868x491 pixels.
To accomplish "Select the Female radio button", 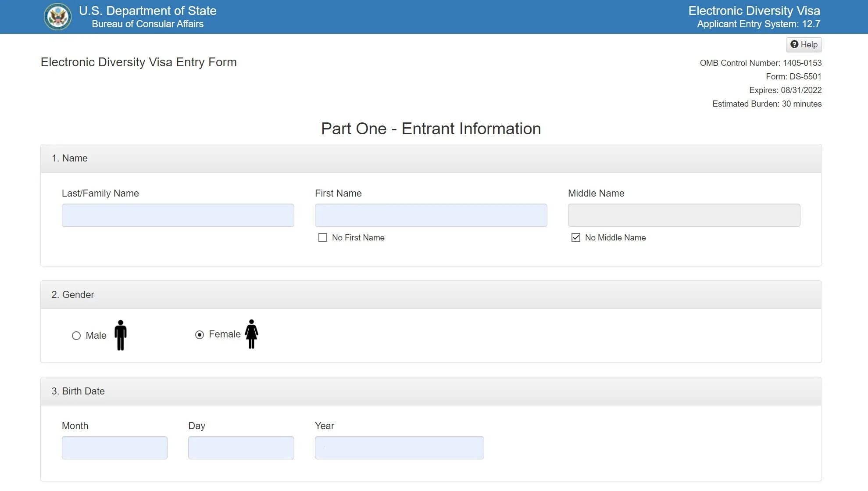I will click(x=200, y=335).
